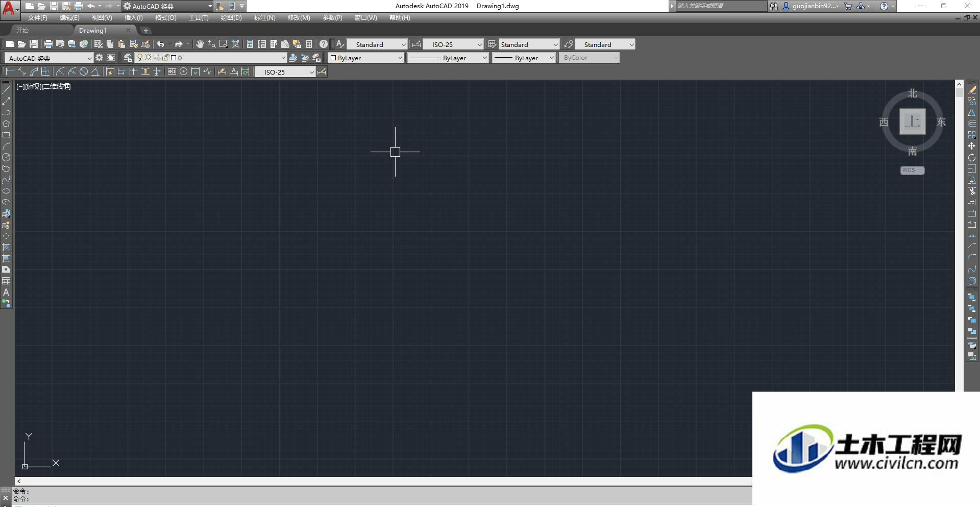
Task: Open the Plot printer icon
Action: 48,44
